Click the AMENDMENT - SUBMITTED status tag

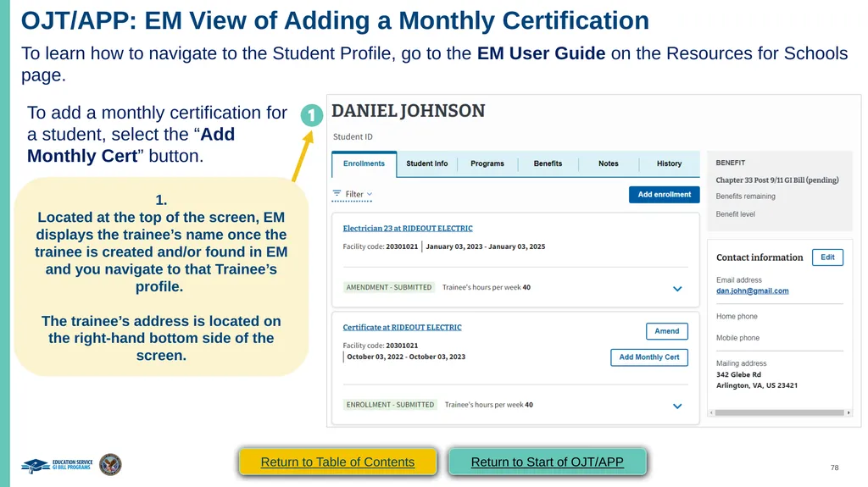(388, 287)
